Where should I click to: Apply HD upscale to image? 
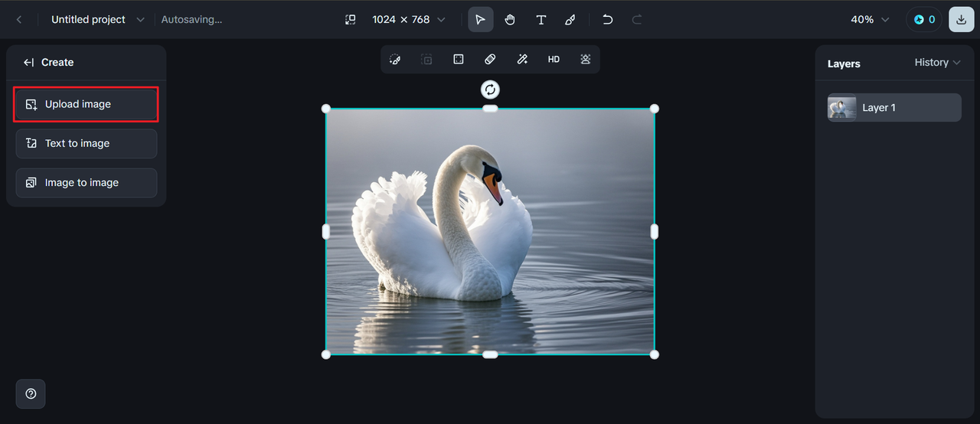pyautogui.click(x=554, y=59)
